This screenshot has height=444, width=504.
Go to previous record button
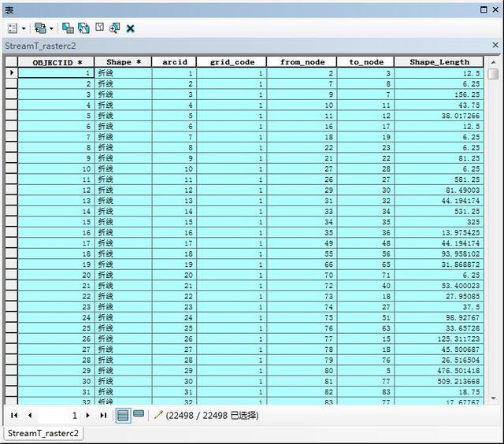30,415
